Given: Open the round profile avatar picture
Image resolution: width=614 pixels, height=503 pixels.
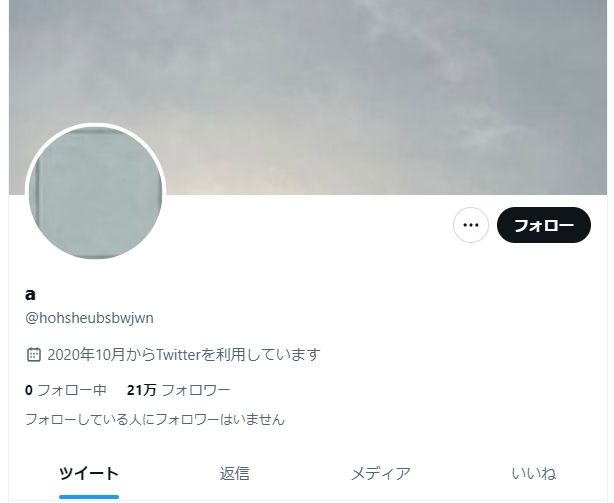Looking at the screenshot, I should (96, 193).
